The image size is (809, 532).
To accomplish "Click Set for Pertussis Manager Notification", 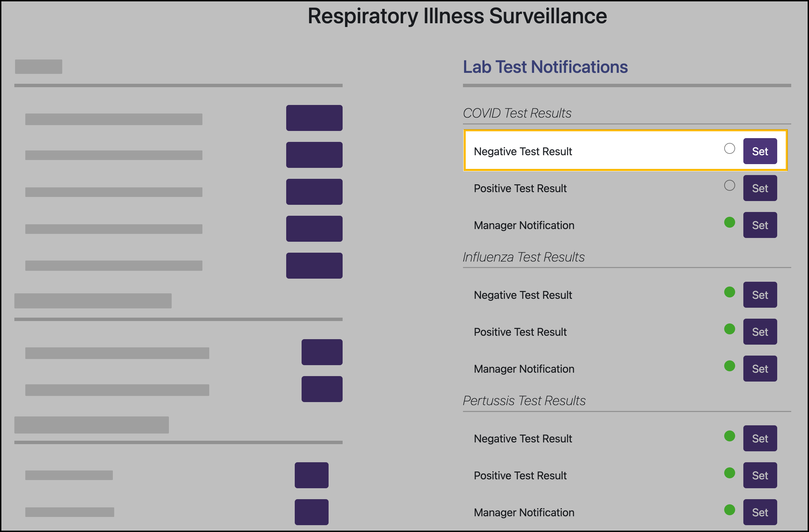I will [760, 512].
